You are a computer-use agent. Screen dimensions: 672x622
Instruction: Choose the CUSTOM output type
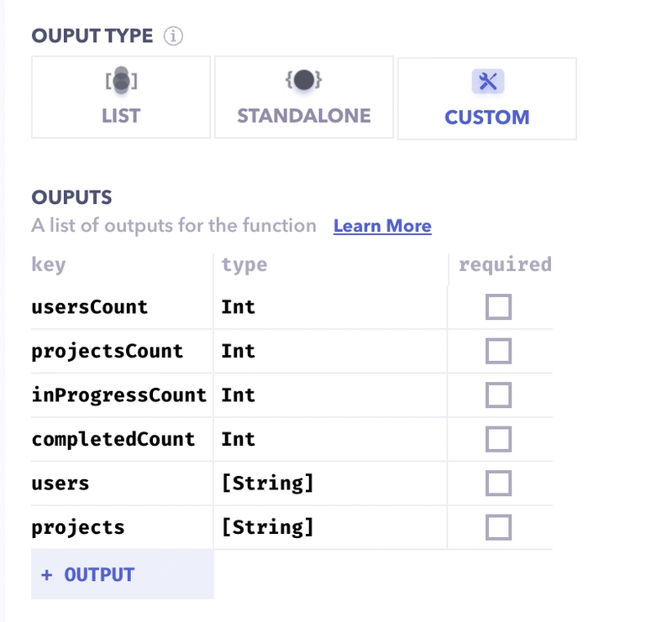coord(487,99)
